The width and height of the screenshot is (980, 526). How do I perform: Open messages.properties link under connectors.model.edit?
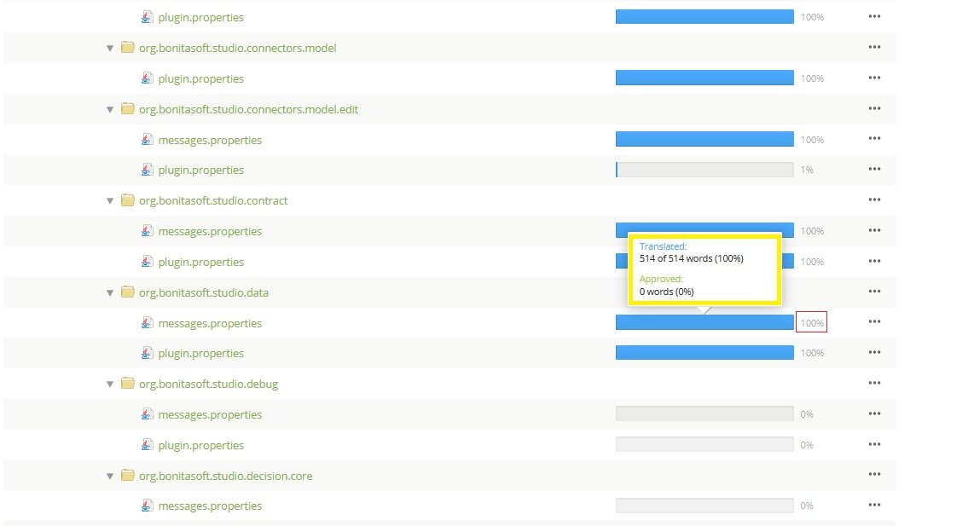pos(210,140)
